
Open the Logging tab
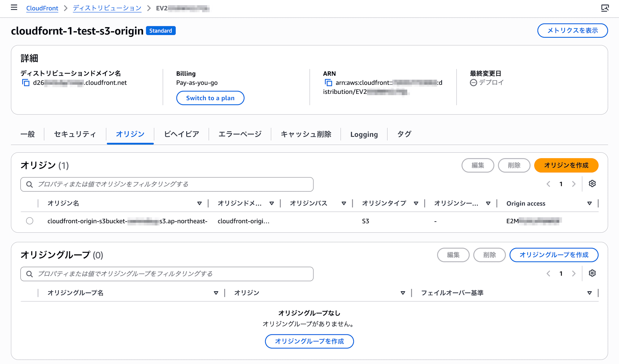tap(364, 134)
